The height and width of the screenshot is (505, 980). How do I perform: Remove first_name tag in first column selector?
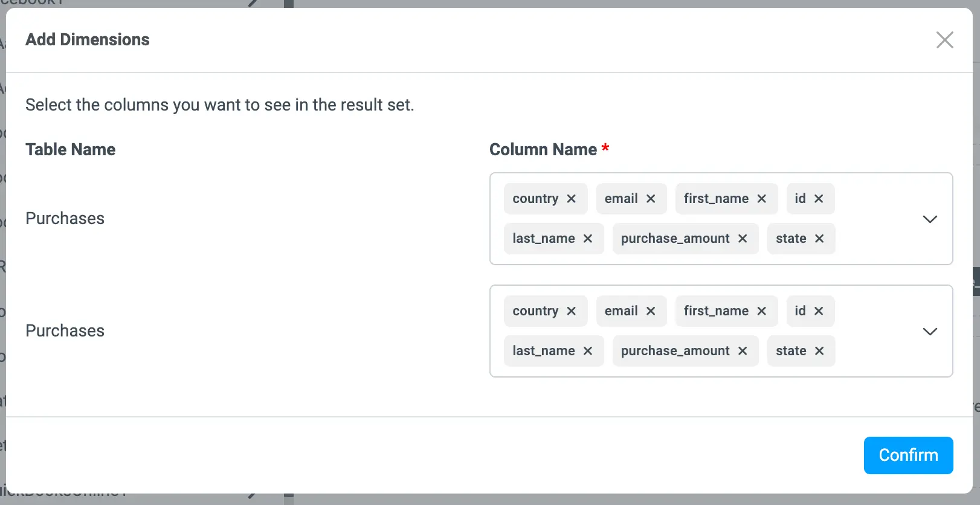(761, 199)
